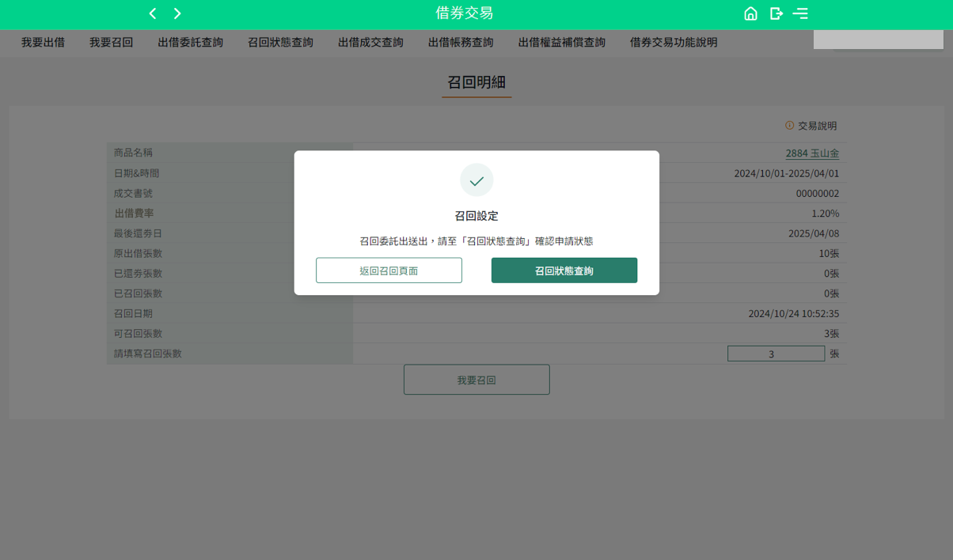Open the 2884 玉山金 stock link

[x=812, y=153]
